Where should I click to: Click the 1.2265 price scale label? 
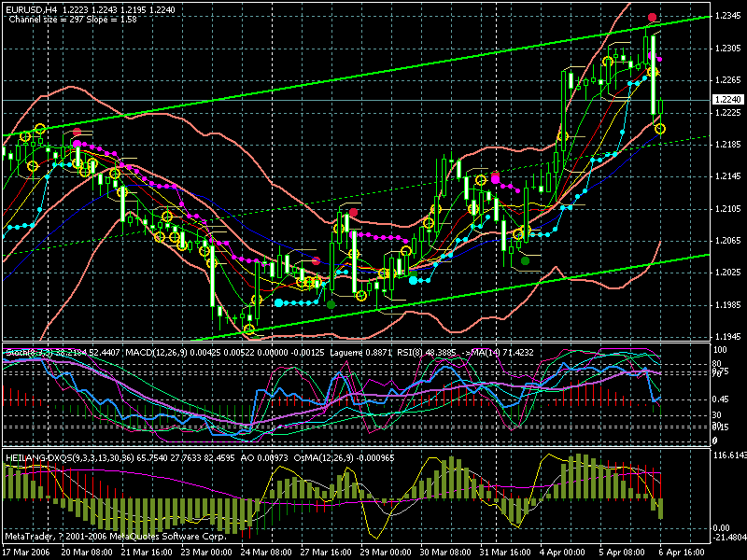727,80
